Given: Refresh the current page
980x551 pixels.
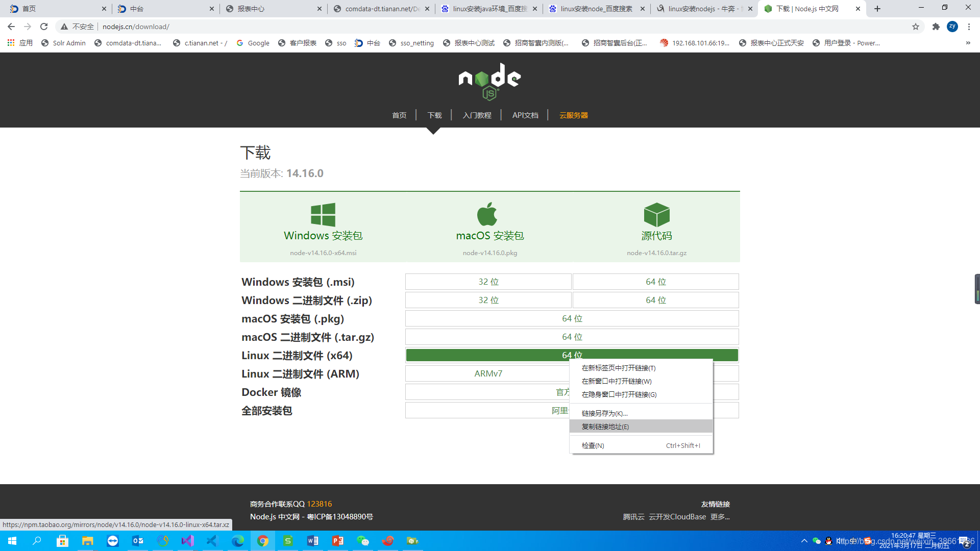Looking at the screenshot, I should pos(44,27).
